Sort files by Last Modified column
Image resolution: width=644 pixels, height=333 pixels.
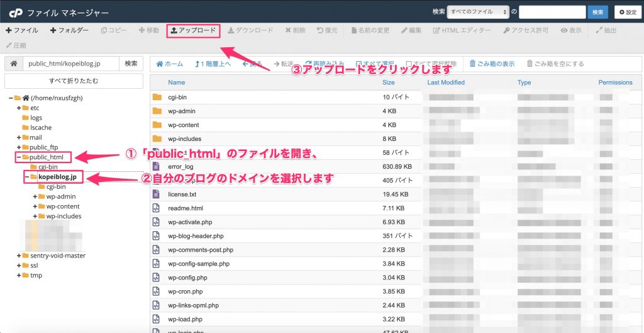[x=446, y=82]
